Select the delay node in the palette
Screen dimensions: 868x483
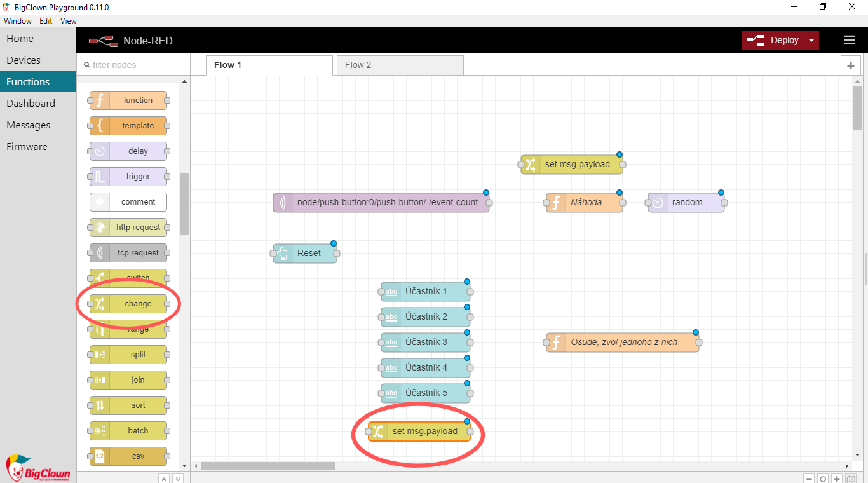[128, 151]
